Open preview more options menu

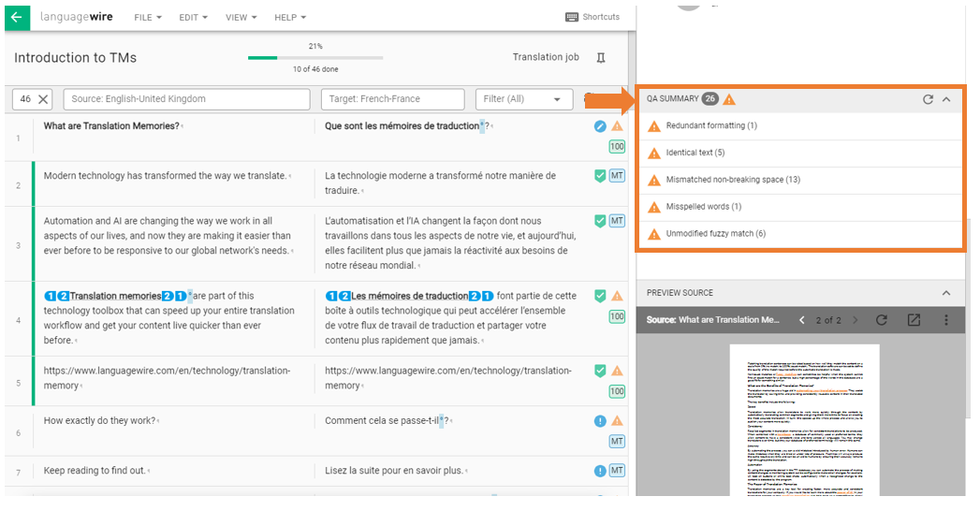[x=946, y=320]
